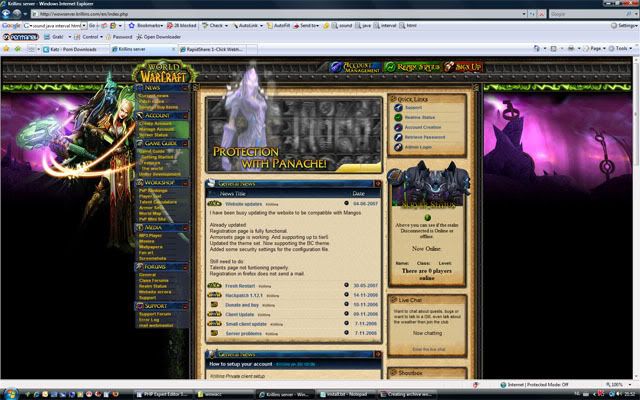Click the Account Creation quick link icon
Screen dimensions: 640x400
pos(398,127)
